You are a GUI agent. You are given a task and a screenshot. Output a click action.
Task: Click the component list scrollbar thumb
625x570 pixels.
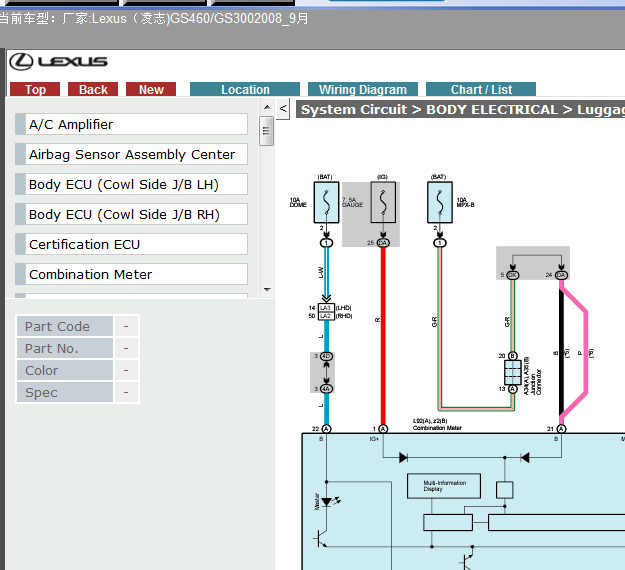click(x=266, y=131)
